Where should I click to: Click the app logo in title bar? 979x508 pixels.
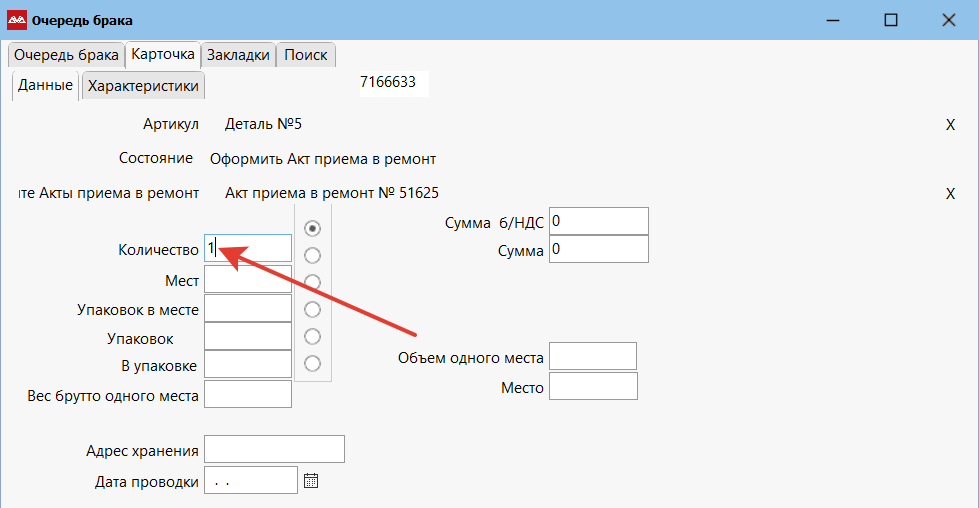click(x=16, y=20)
